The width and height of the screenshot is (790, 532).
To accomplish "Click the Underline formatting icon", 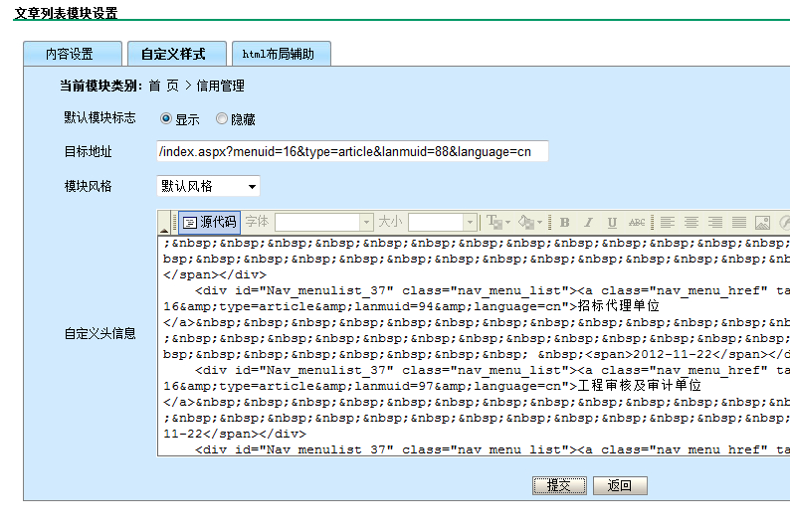I will click(x=612, y=222).
